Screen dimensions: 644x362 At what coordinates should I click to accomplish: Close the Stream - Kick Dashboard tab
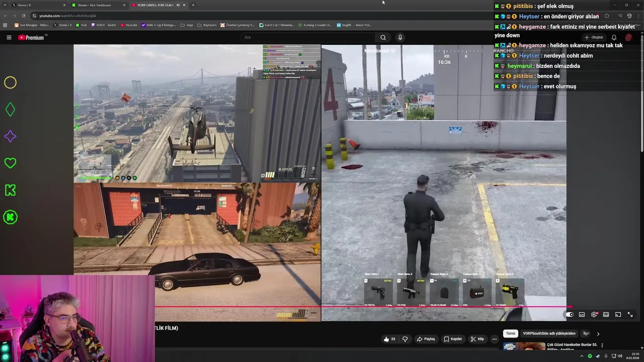(x=124, y=5)
